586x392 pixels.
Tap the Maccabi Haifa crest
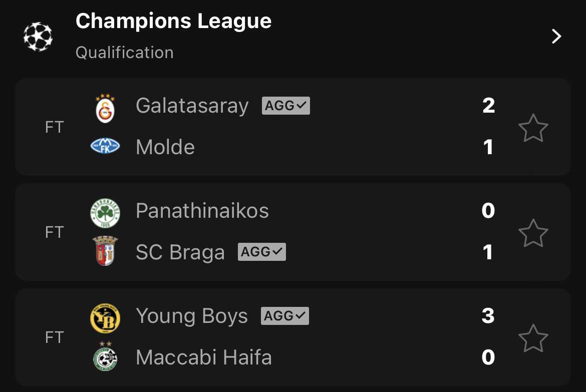[x=105, y=356]
